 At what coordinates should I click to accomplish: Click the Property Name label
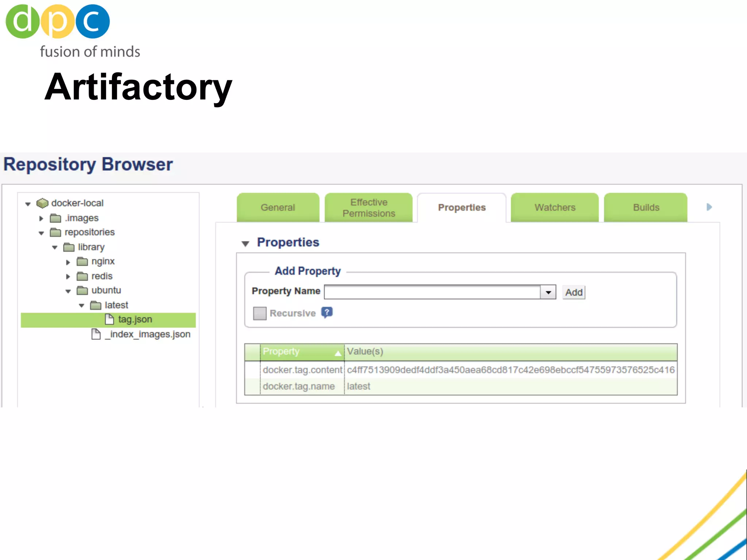[x=286, y=291]
